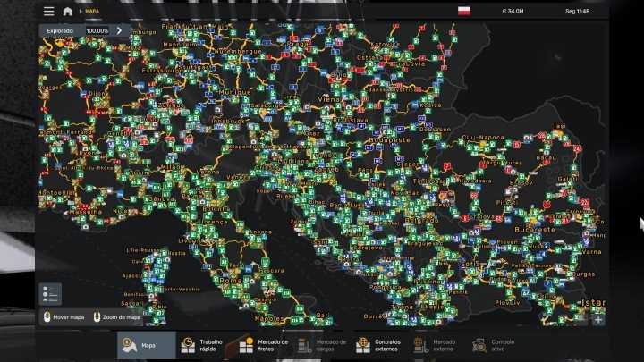
Task: Click the Pescara city label
Action: coord(272,271)
